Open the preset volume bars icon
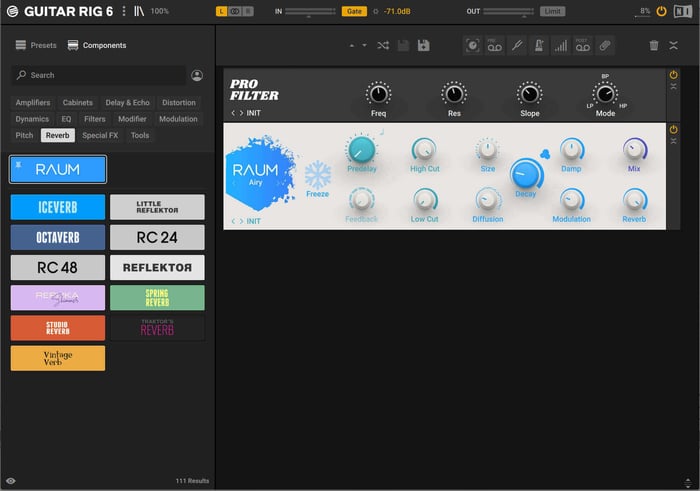Image resolution: width=700 pixels, height=491 pixels. pos(561,46)
